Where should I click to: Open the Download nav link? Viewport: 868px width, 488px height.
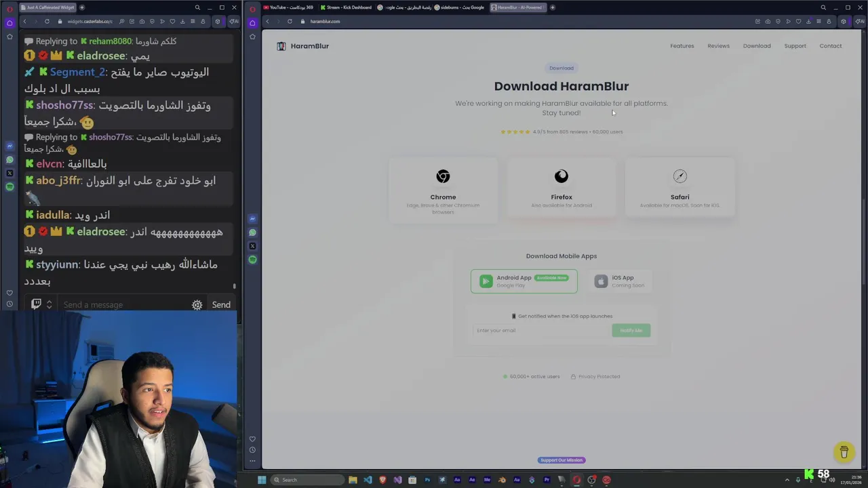[x=757, y=46]
